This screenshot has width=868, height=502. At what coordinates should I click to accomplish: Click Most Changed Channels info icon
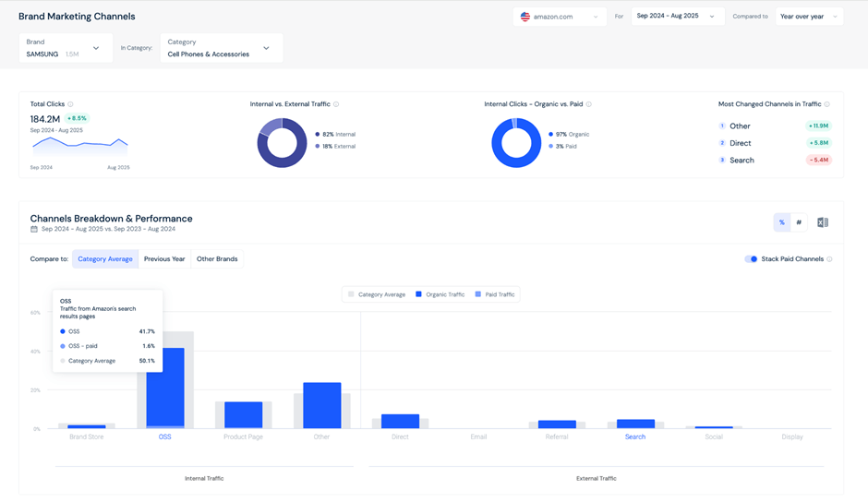pos(826,104)
